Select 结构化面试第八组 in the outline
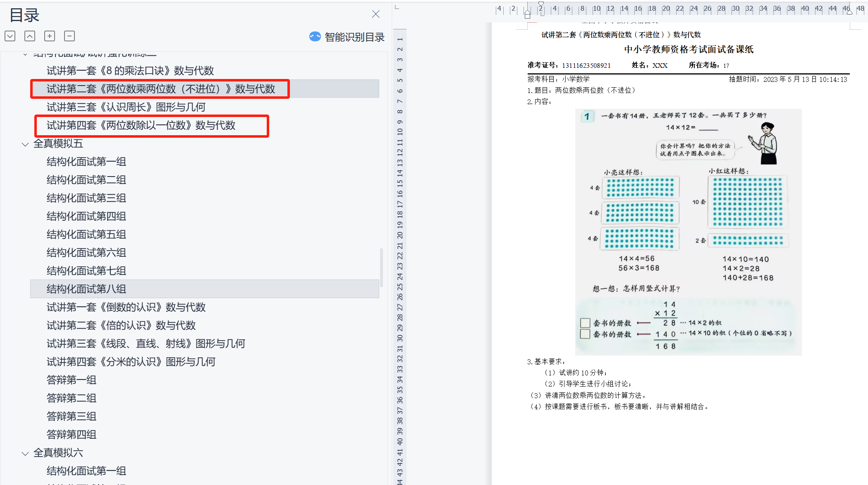 pyautogui.click(x=86, y=289)
